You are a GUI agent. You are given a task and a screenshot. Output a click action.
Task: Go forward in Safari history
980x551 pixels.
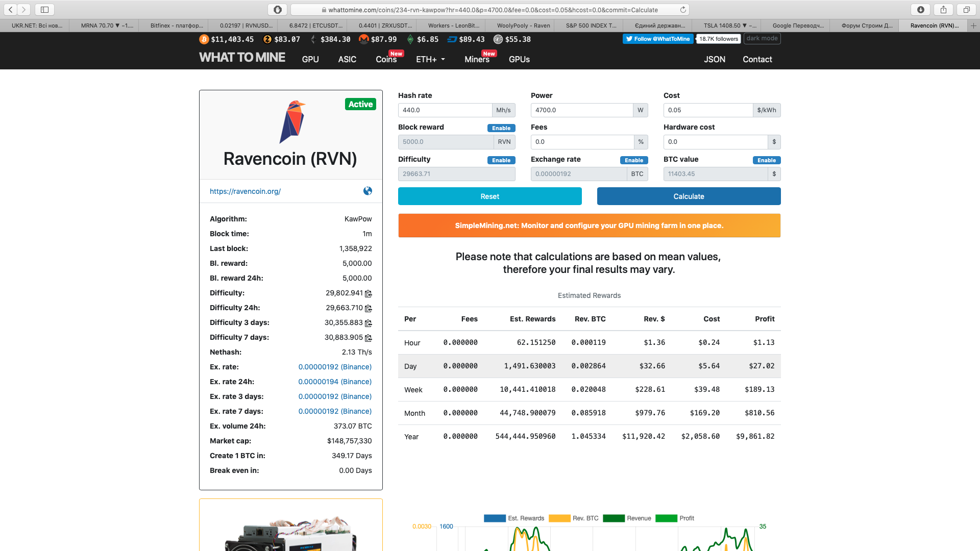pyautogui.click(x=24, y=10)
